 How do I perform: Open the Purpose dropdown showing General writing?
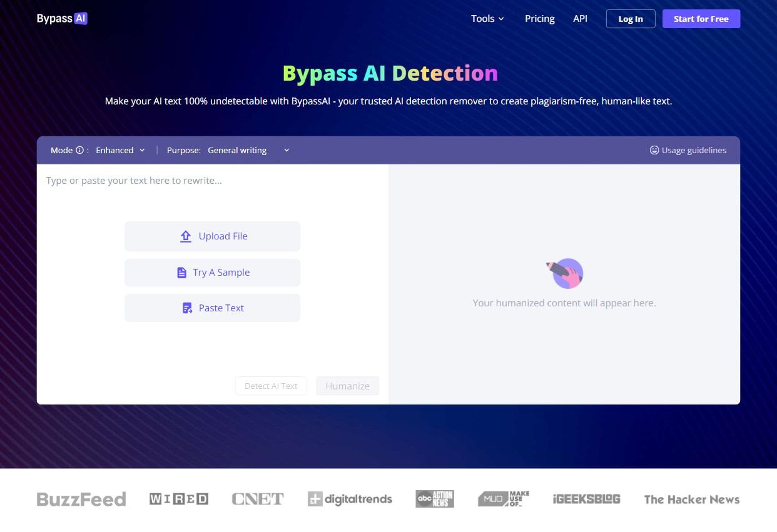(248, 150)
